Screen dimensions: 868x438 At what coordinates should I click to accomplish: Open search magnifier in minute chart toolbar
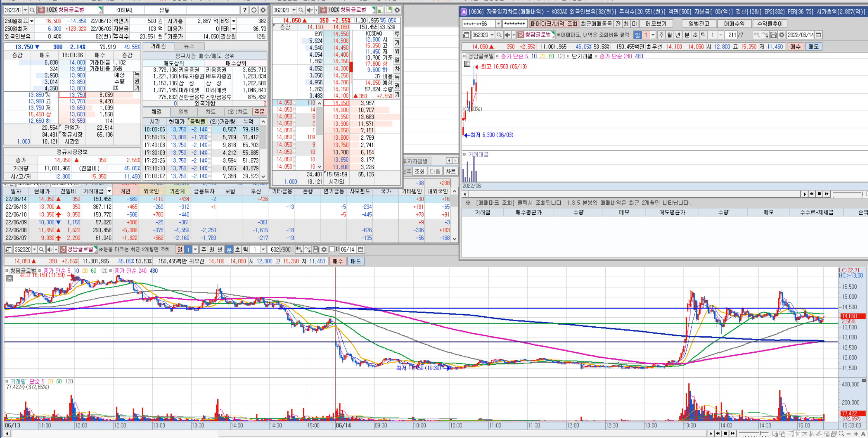41,250
